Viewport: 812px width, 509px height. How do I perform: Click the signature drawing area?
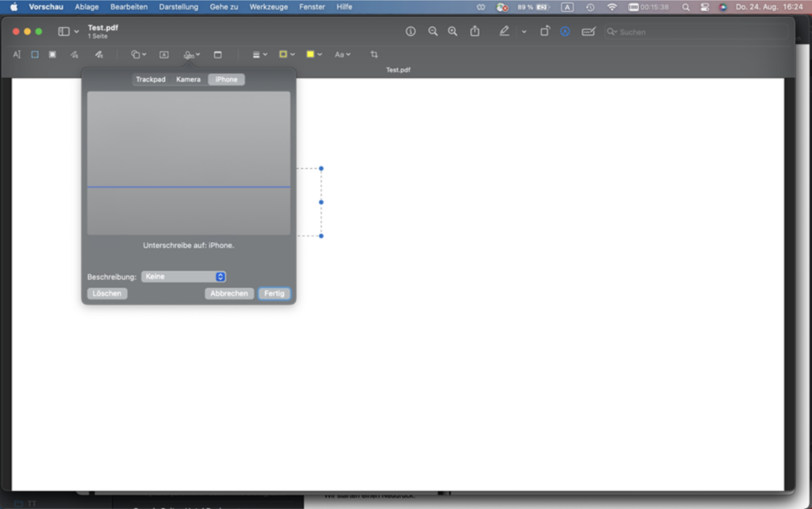189,163
